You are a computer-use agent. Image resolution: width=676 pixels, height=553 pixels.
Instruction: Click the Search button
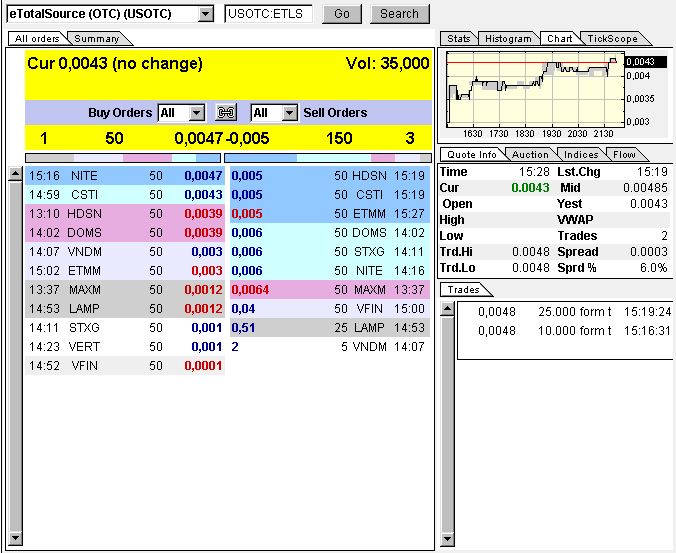pos(400,14)
